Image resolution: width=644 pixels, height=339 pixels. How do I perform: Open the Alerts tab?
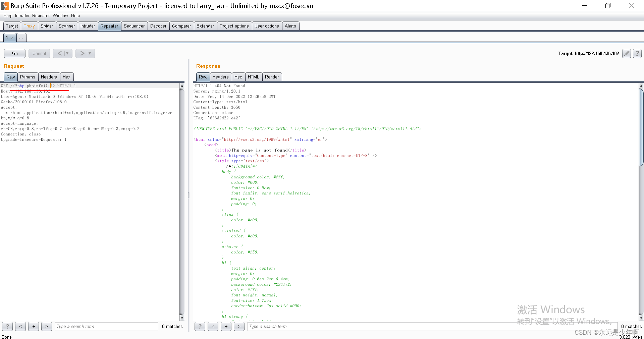290,26
